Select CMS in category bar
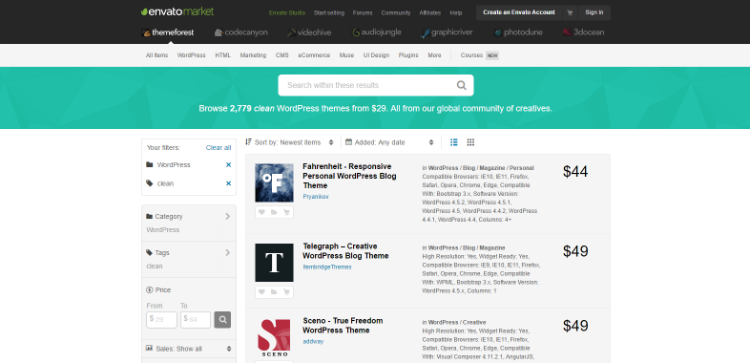The width and height of the screenshot is (750, 363). [282, 55]
